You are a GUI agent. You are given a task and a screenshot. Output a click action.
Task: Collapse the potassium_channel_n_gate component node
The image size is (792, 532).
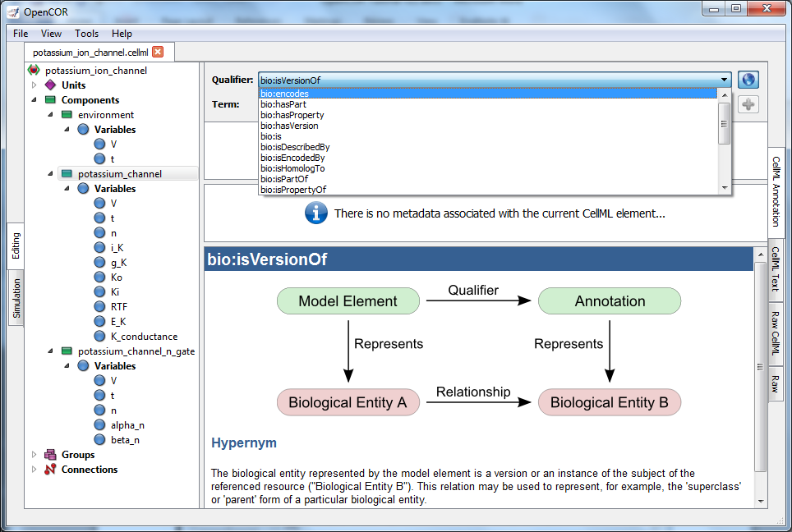point(50,351)
